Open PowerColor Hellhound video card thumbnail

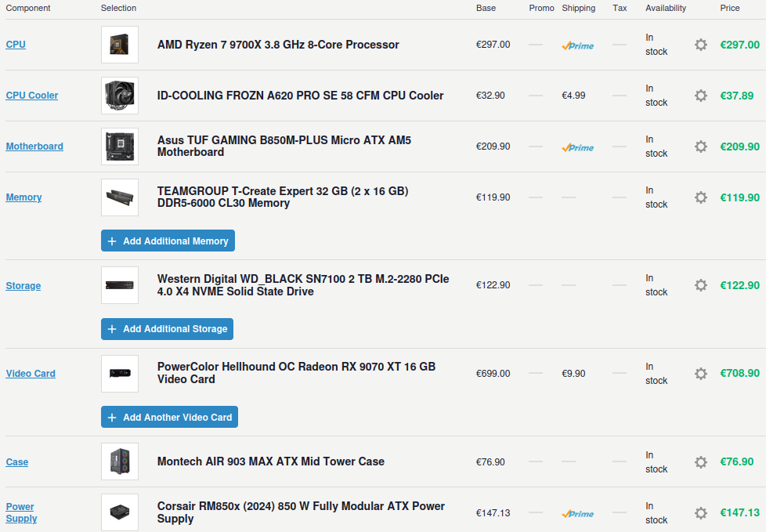coord(120,374)
